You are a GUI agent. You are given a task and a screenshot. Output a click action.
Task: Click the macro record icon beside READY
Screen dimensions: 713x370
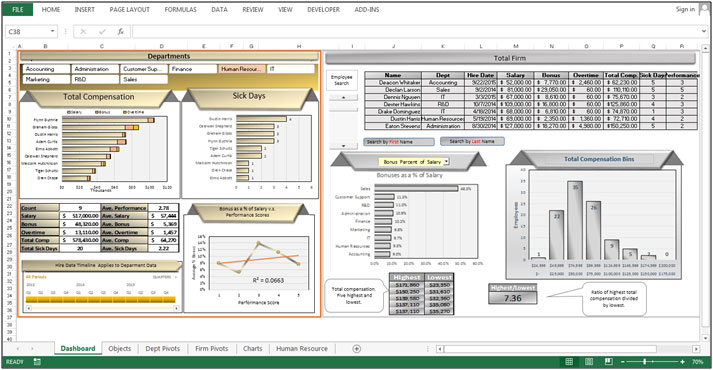[x=37, y=362]
